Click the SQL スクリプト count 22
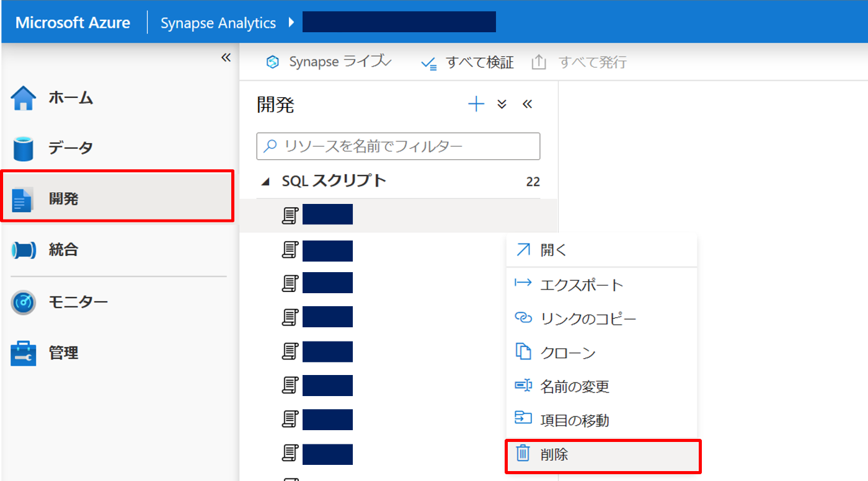 tap(533, 182)
